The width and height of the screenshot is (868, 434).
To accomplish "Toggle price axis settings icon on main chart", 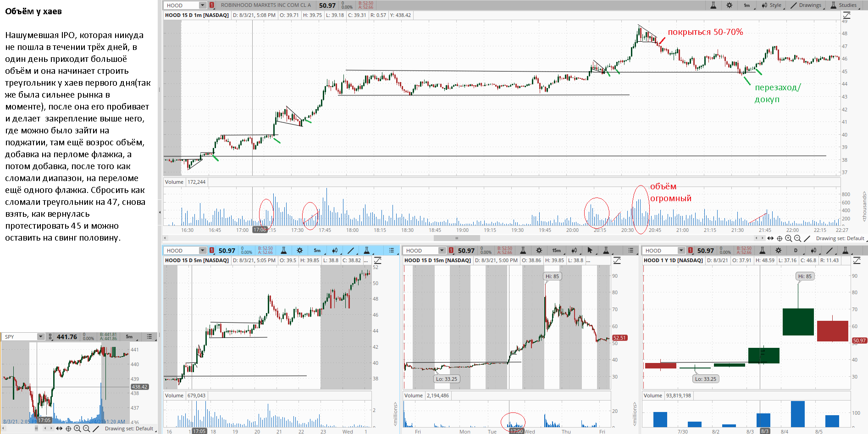I will click(846, 15).
